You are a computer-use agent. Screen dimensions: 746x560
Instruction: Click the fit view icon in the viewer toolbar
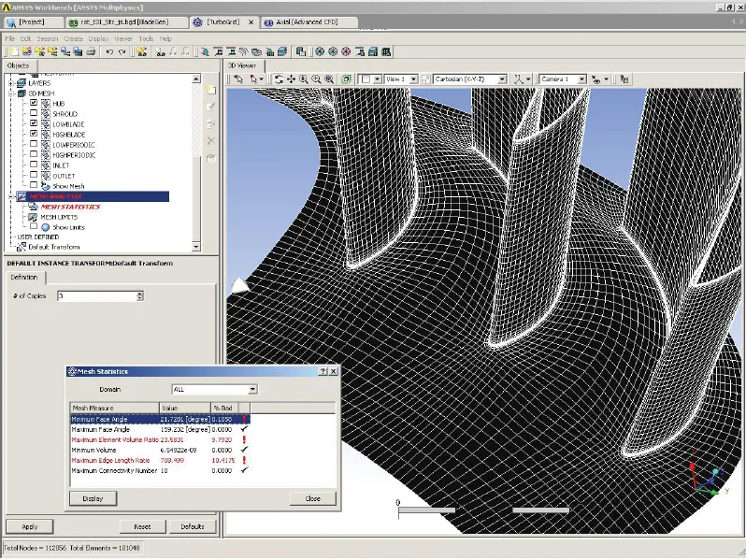tap(346, 79)
